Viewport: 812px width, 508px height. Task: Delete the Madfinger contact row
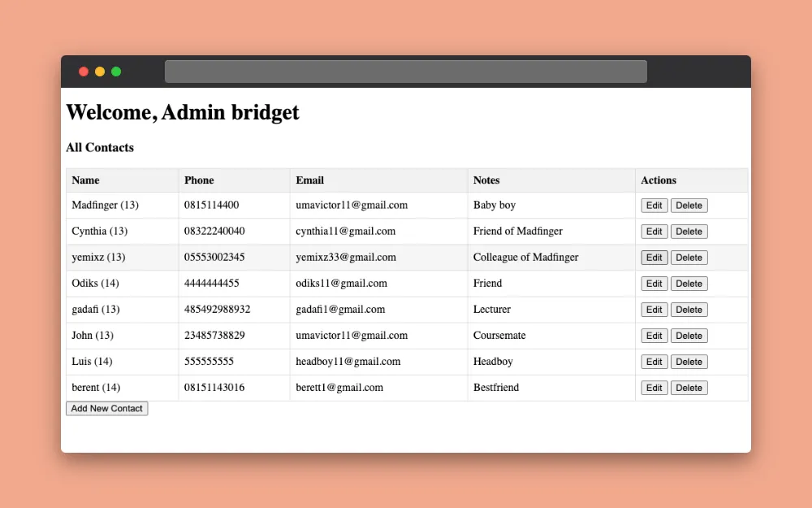coord(689,206)
